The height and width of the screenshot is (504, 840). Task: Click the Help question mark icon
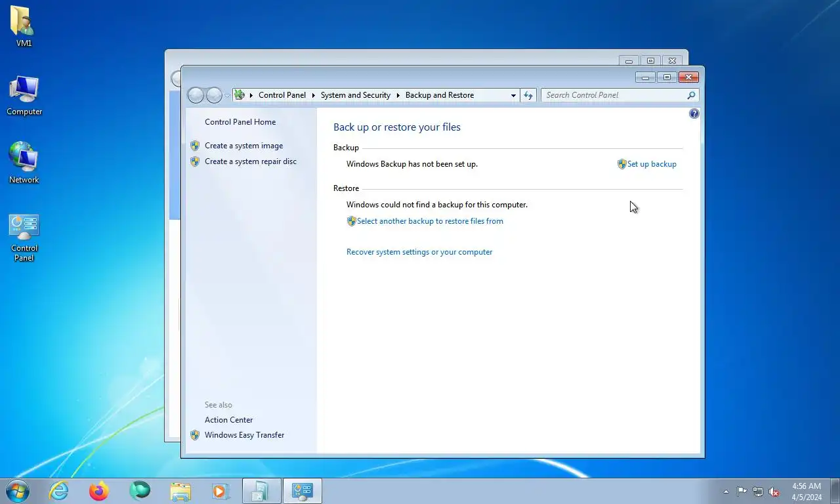(x=694, y=114)
